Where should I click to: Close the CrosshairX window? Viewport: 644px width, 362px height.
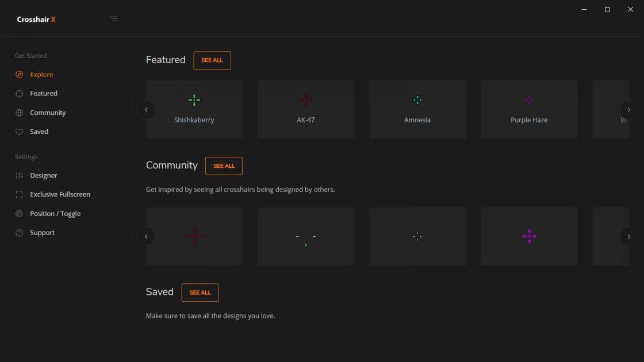[630, 9]
